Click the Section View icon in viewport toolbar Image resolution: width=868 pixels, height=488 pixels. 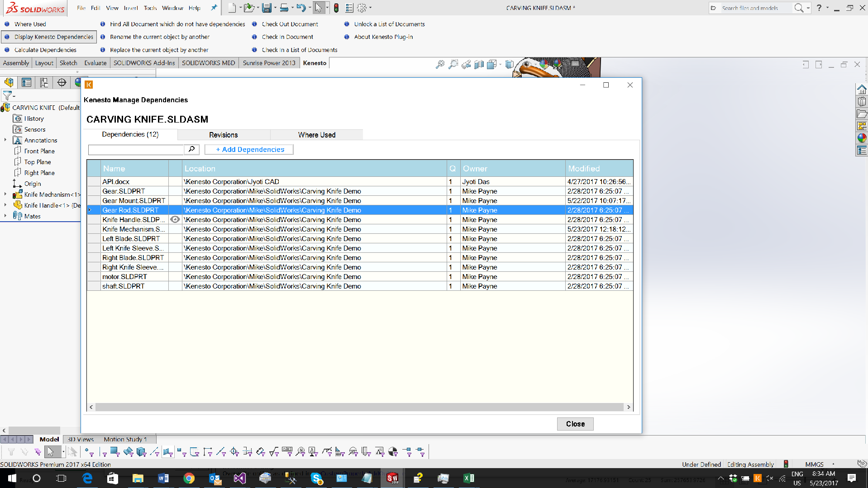click(479, 65)
